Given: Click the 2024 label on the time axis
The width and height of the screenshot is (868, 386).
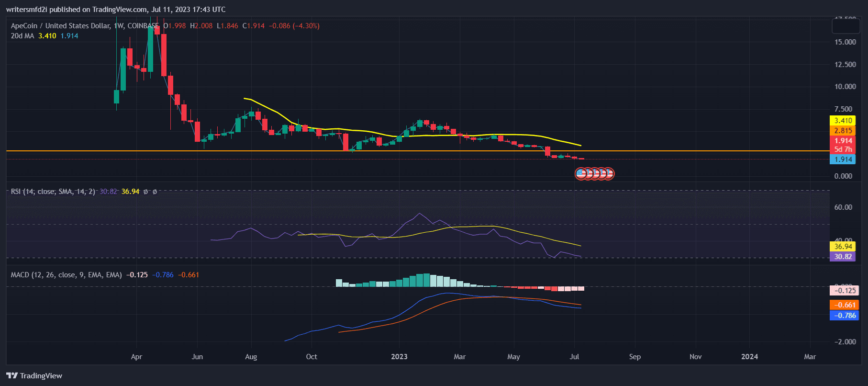Looking at the screenshot, I should tap(749, 357).
